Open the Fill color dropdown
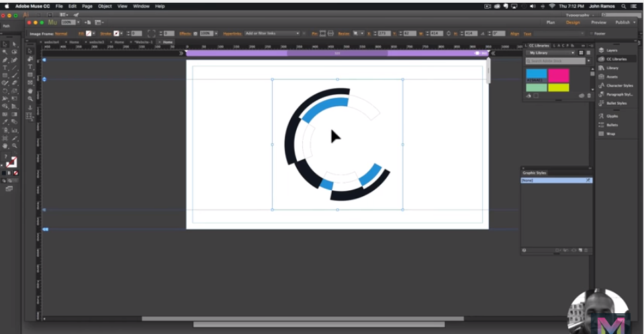The height and width of the screenshot is (334, 644). pos(93,34)
